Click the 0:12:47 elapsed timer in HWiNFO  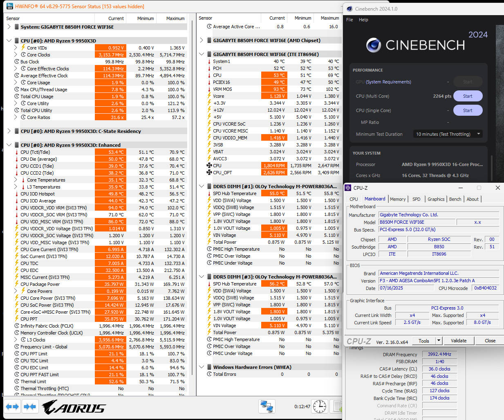[302, 407]
